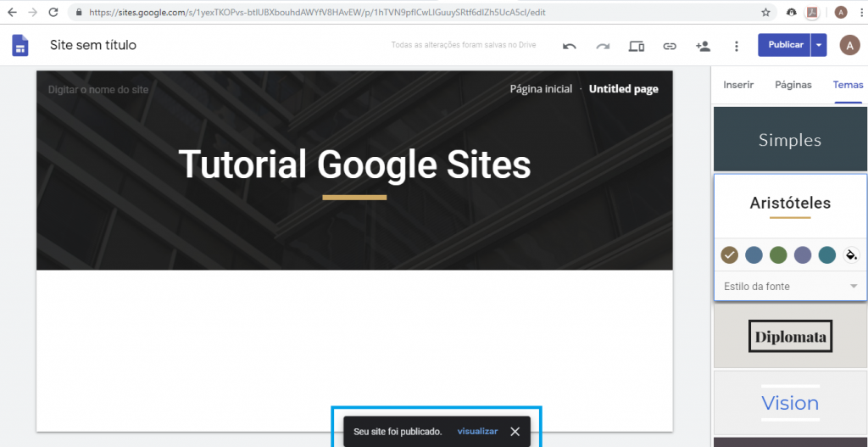This screenshot has height=447, width=868.
Task: Click the Digitar o nome do site field
Action: [x=98, y=89]
